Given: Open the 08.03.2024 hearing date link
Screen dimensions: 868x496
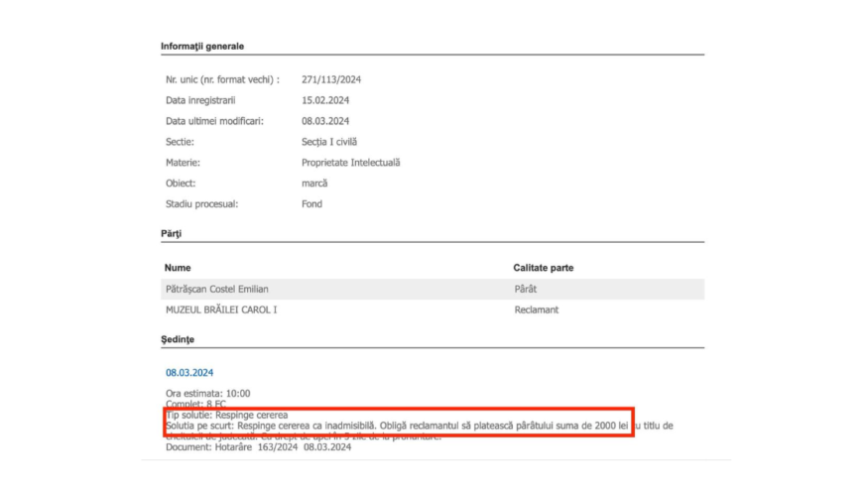Looking at the screenshot, I should pyautogui.click(x=188, y=373).
